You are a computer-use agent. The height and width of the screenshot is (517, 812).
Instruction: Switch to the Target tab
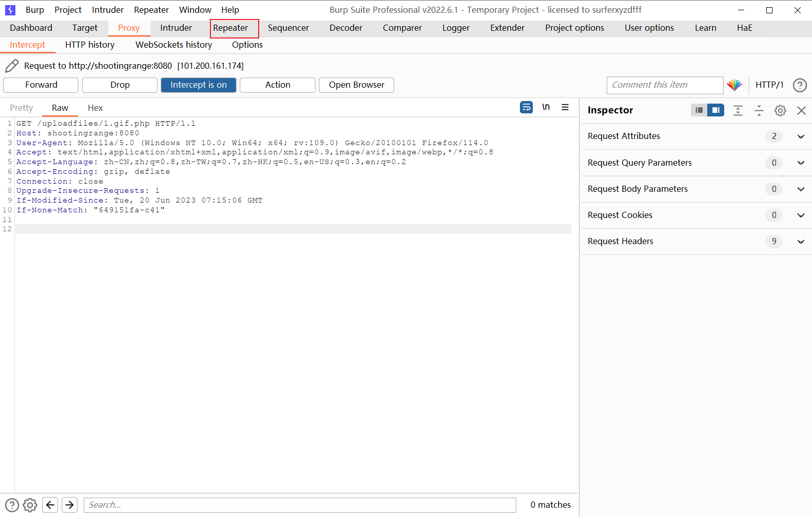85,28
